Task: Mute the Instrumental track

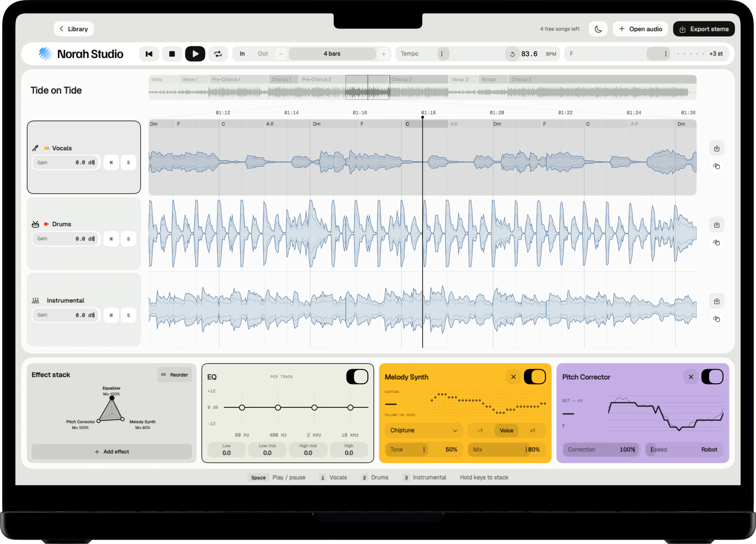Action: [111, 315]
